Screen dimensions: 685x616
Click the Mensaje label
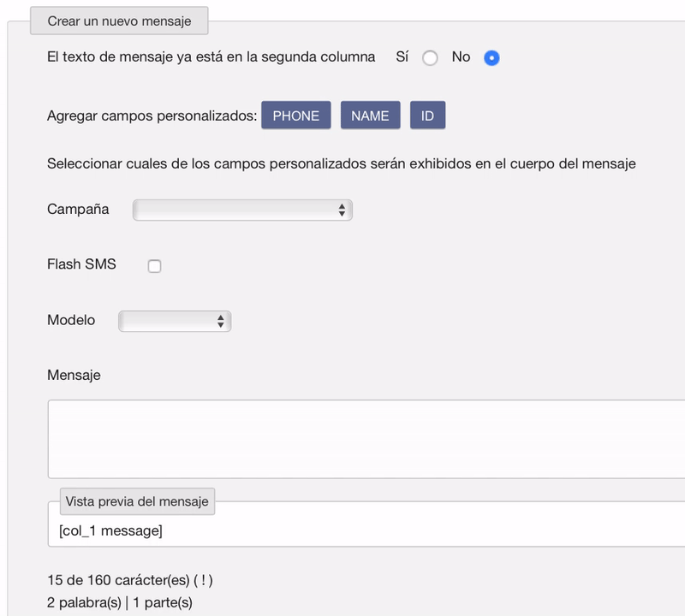pos(74,375)
